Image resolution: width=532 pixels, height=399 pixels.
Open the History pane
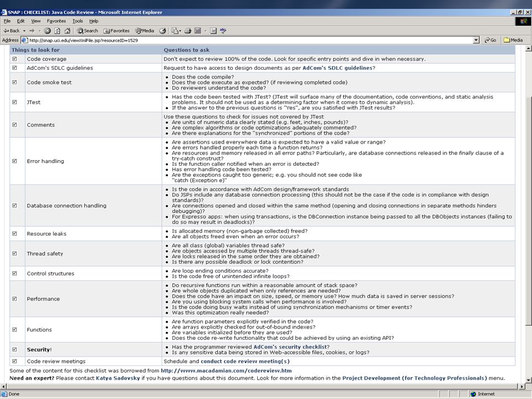pos(162,30)
